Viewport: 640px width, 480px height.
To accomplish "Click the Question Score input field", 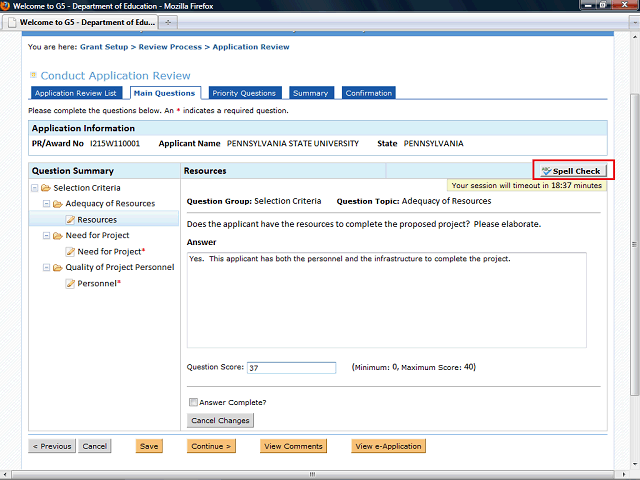I will coord(291,368).
